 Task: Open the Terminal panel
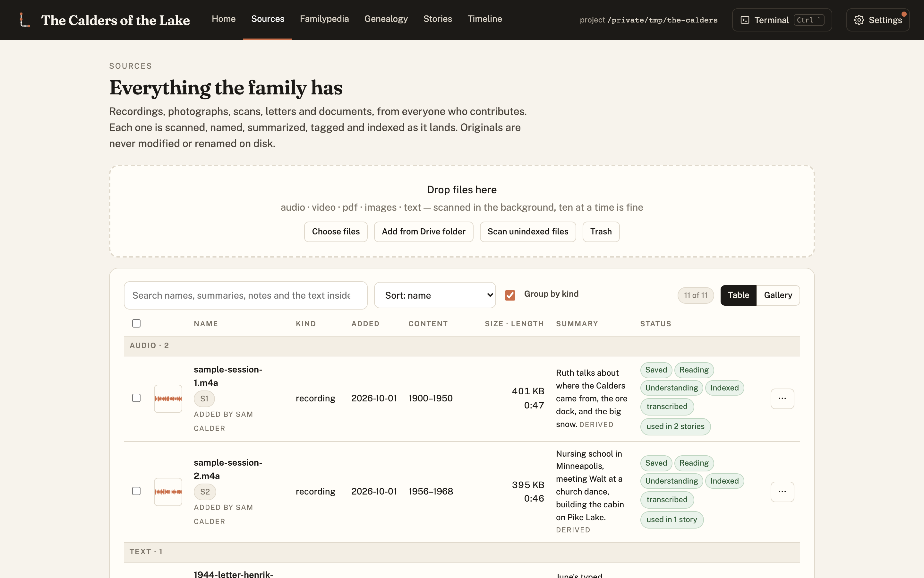click(782, 20)
